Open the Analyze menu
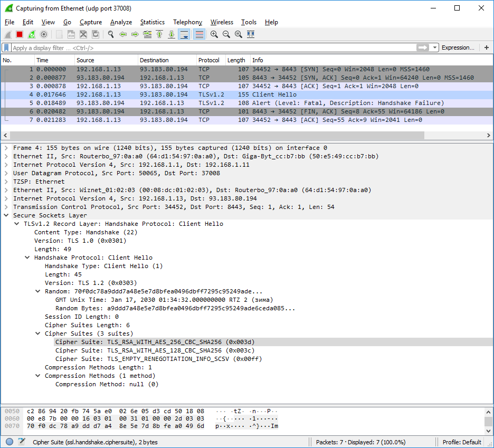This screenshot has height=448, width=494. coord(121,22)
